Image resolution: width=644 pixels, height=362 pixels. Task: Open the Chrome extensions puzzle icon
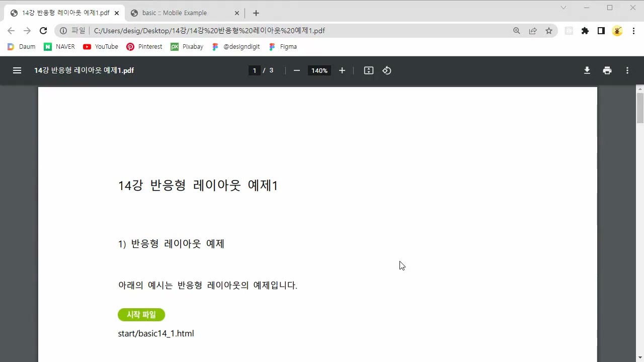click(585, 31)
